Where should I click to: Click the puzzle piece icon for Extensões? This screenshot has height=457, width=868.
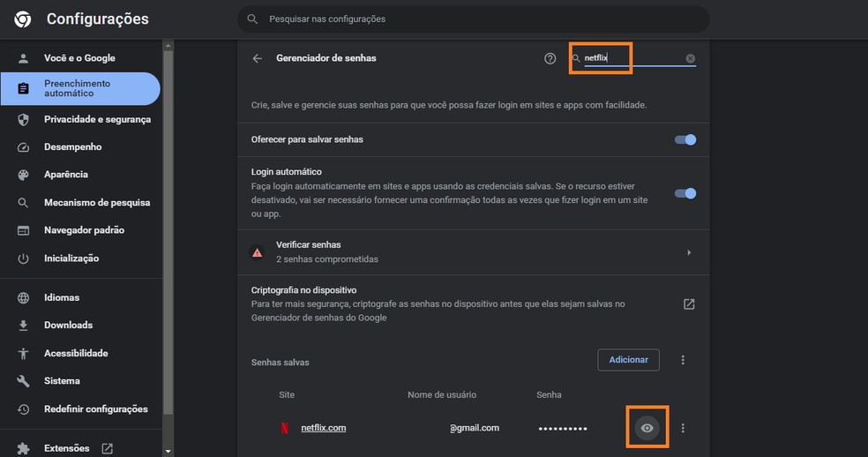pos(23,448)
